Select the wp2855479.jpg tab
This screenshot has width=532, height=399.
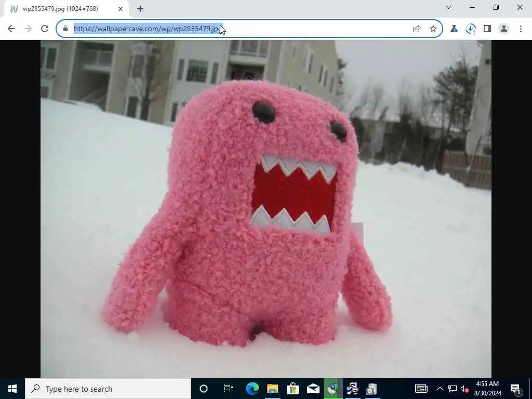(66, 9)
